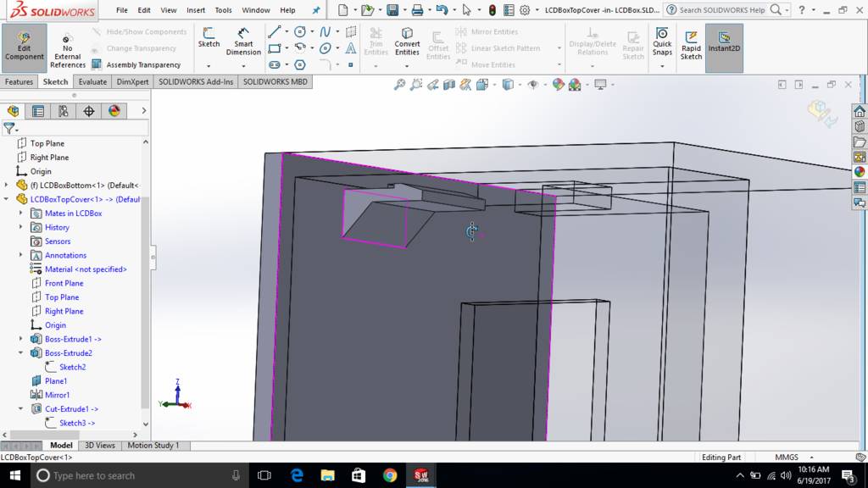Switch to the Motion Study 1 tab
The height and width of the screenshot is (488, 868).
point(153,446)
